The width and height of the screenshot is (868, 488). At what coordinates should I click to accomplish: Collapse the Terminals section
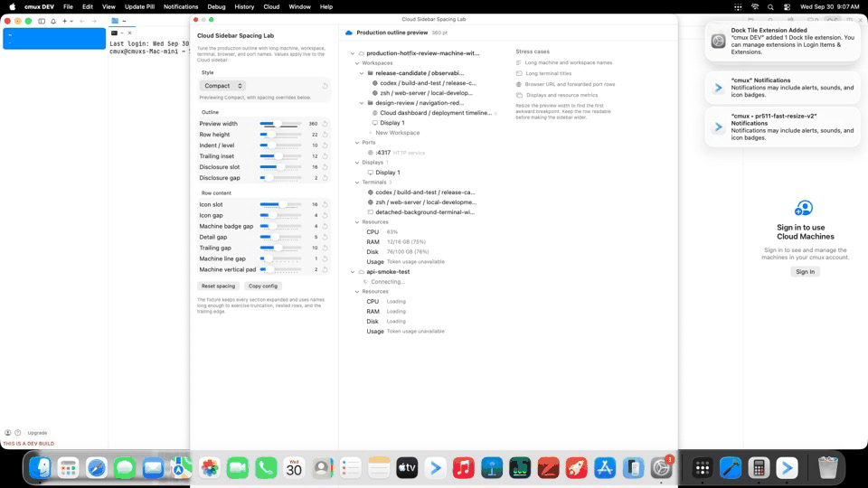pyautogui.click(x=357, y=183)
